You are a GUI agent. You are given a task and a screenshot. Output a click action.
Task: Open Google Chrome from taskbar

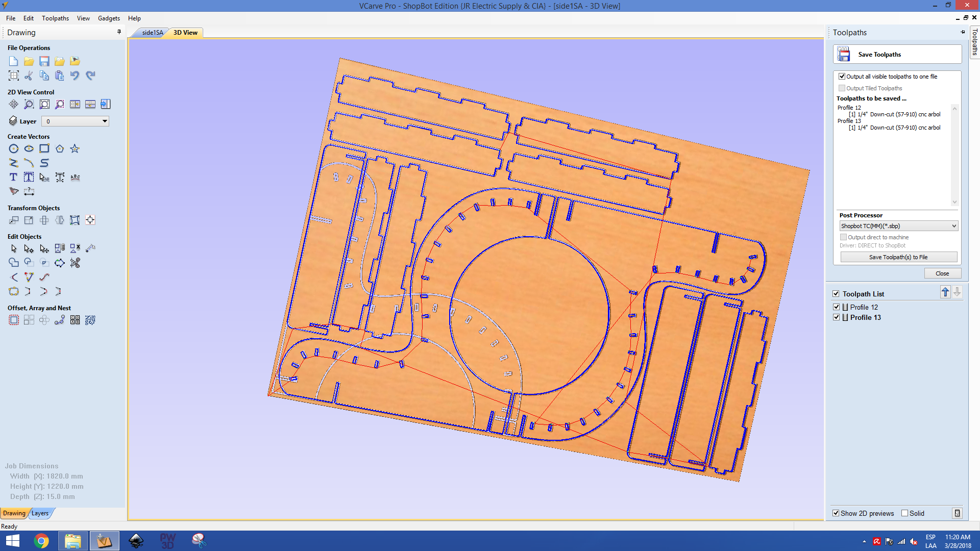pyautogui.click(x=41, y=541)
